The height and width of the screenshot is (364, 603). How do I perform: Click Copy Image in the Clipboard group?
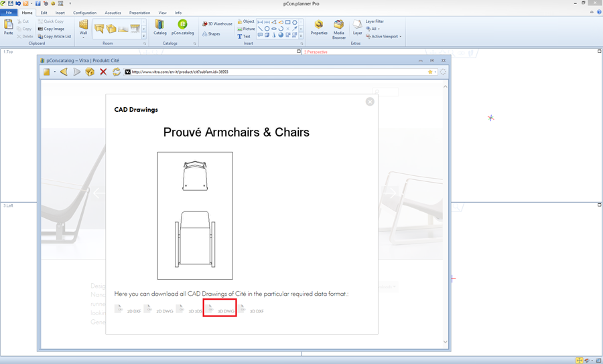[51, 29]
